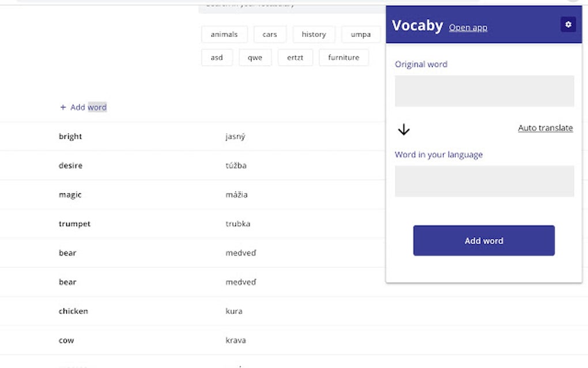Screen dimensions: 588x368
Task: Select the history tag
Action: click(314, 35)
